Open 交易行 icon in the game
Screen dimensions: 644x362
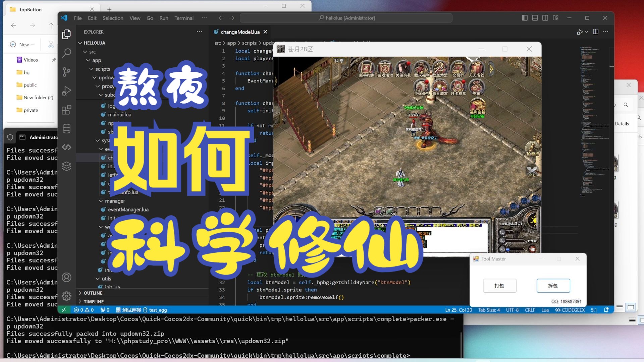coord(458,69)
